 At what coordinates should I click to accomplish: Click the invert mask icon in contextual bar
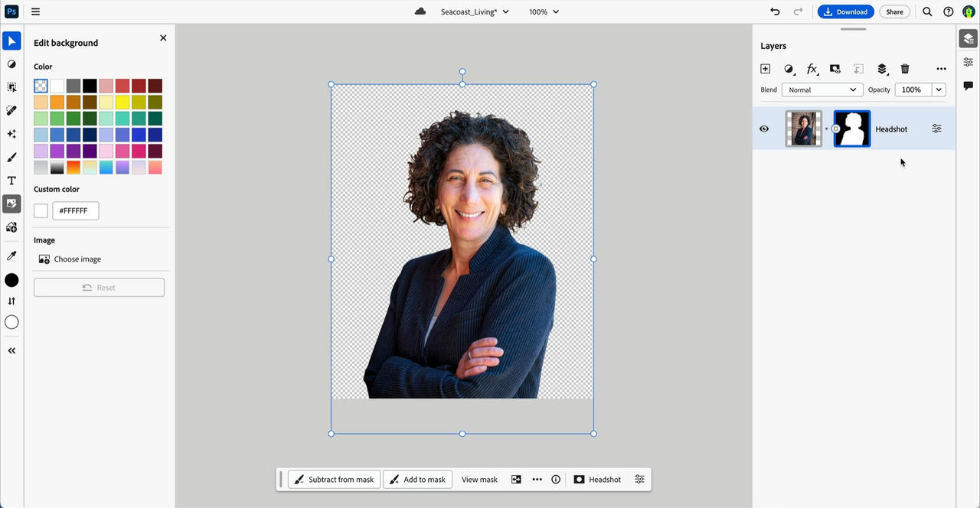coord(516,480)
